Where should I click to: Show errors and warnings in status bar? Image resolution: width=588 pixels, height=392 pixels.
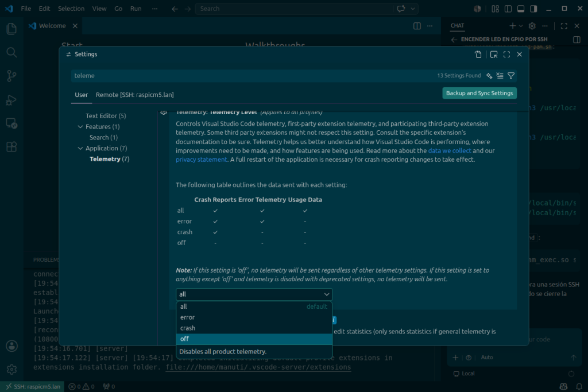(x=82, y=386)
